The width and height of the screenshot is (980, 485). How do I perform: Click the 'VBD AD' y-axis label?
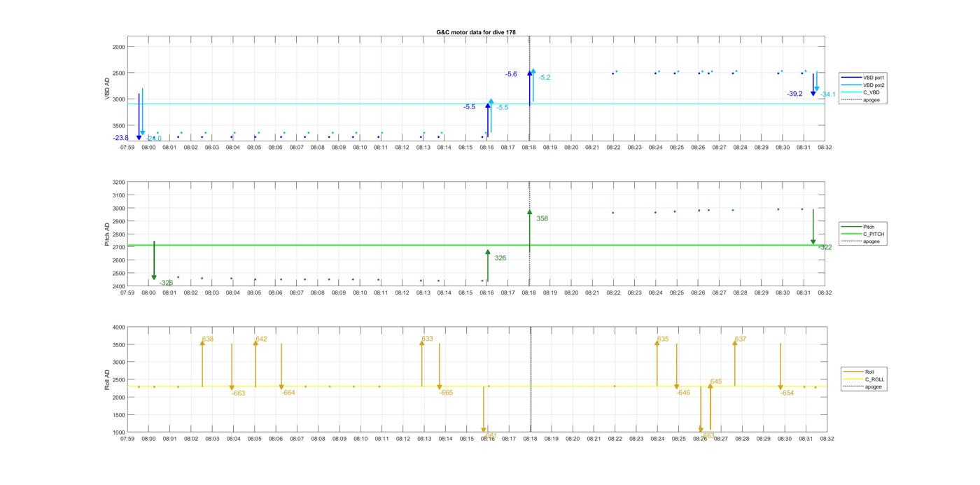click(x=107, y=90)
